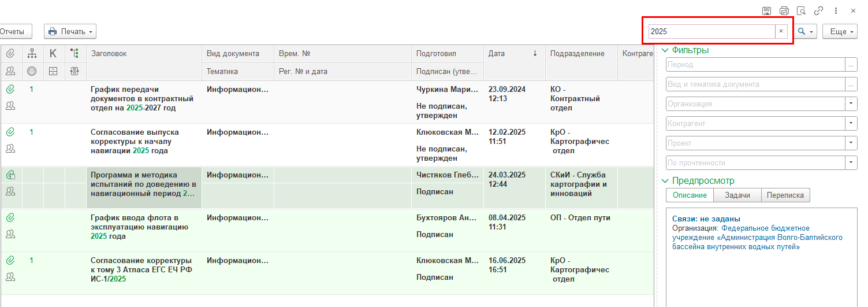Switch to the Задачи preview tab
The width and height of the screenshot is (868, 307).
click(737, 195)
